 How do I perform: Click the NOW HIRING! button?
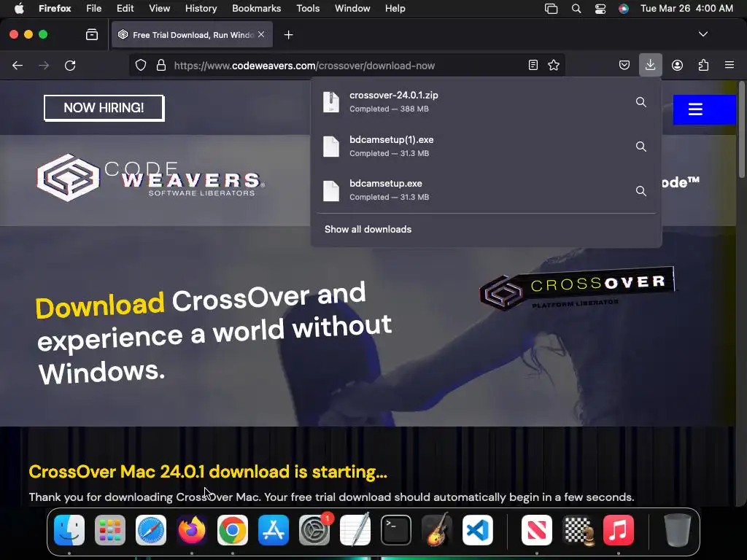(x=104, y=108)
